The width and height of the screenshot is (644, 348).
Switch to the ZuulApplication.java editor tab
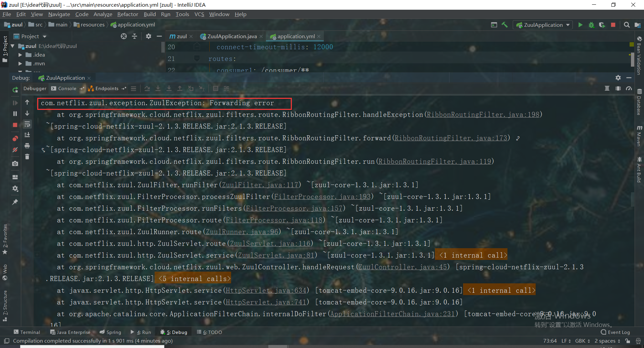(231, 36)
